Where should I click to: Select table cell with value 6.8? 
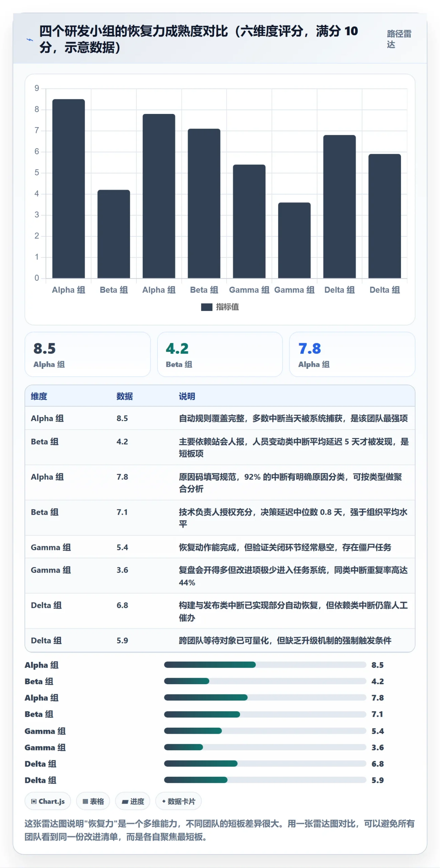pyautogui.click(x=122, y=605)
